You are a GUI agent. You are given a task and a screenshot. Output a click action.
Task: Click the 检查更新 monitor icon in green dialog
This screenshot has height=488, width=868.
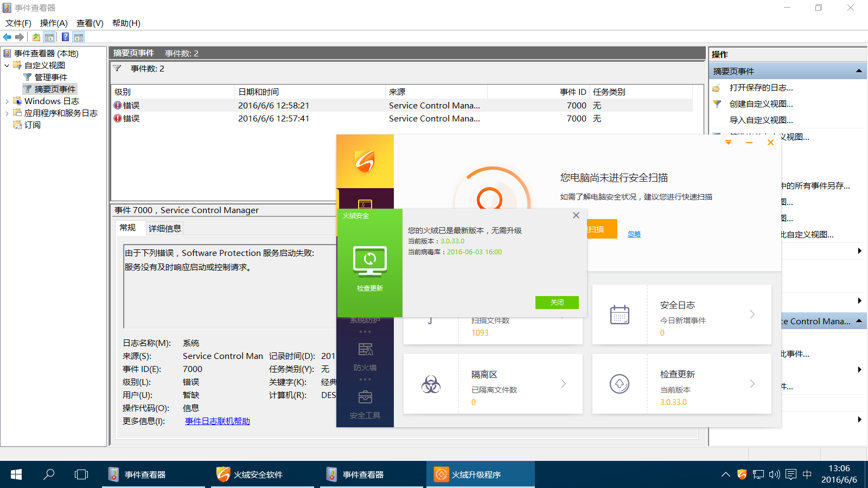click(x=370, y=261)
